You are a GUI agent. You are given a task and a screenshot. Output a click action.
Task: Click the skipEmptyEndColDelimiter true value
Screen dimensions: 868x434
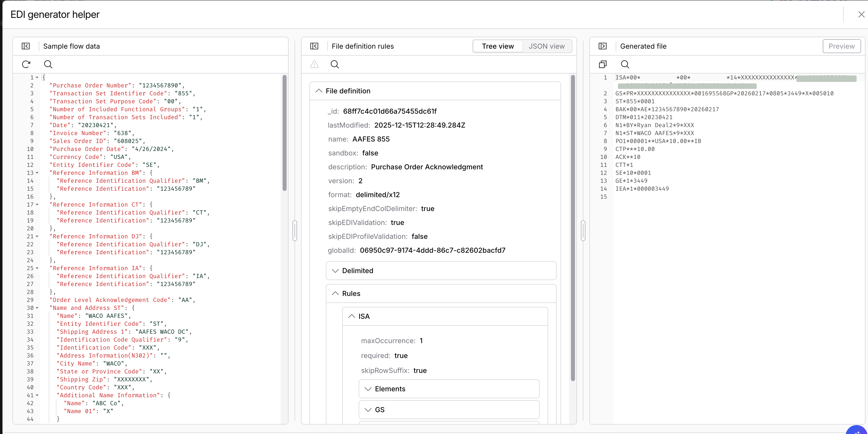(x=427, y=209)
